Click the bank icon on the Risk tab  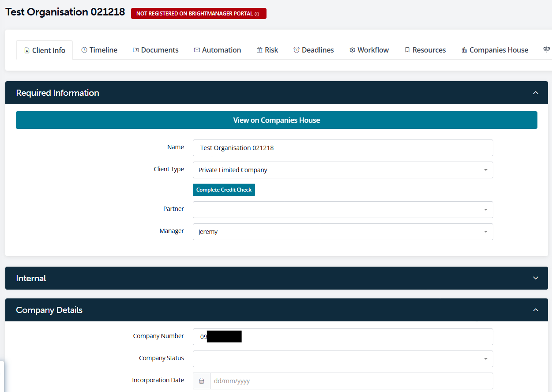[259, 50]
